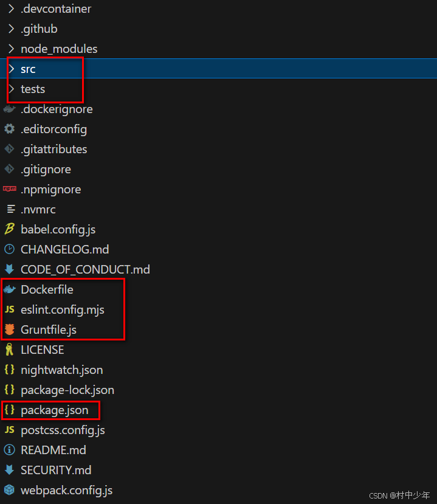Image resolution: width=437 pixels, height=504 pixels.
Task: Click the markdown arrow icon beside SECURITY.md
Action: pos(9,470)
